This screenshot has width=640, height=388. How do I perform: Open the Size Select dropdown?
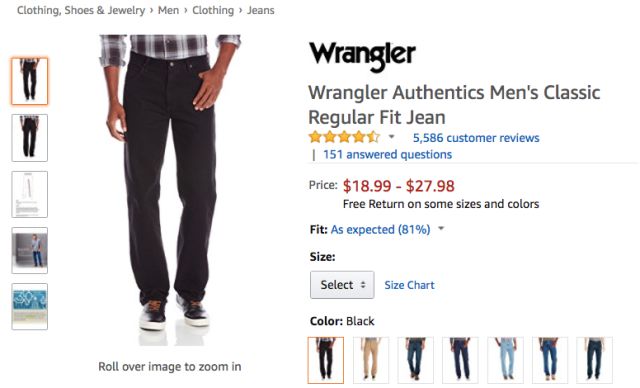point(342,285)
